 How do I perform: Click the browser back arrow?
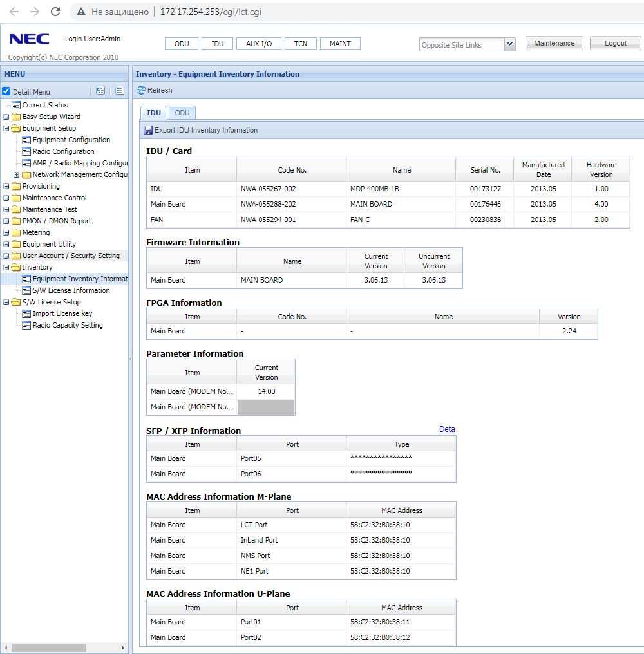click(x=14, y=12)
